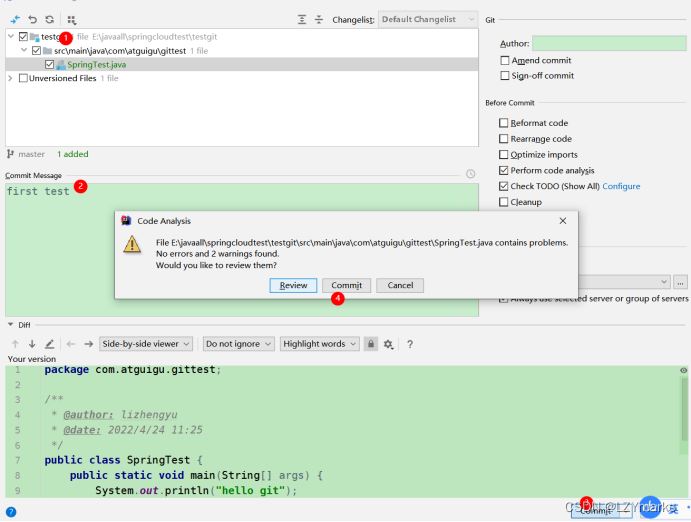
Task: Enable Reformat code checkbox
Action: pos(504,122)
